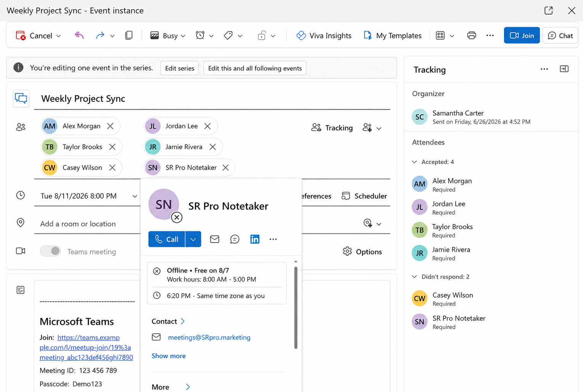Image resolution: width=583 pixels, height=392 pixels.
Task: Collapse the Didn't respond: 2 group
Action: click(414, 277)
